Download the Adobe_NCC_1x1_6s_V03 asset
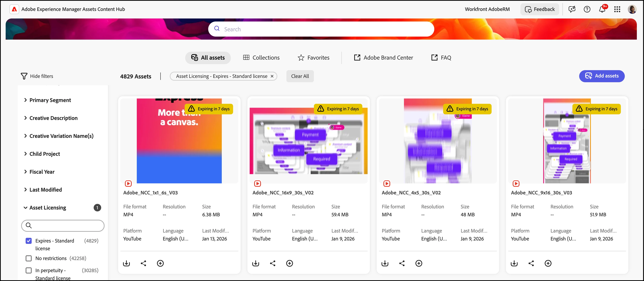644x281 pixels. coord(126,263)
